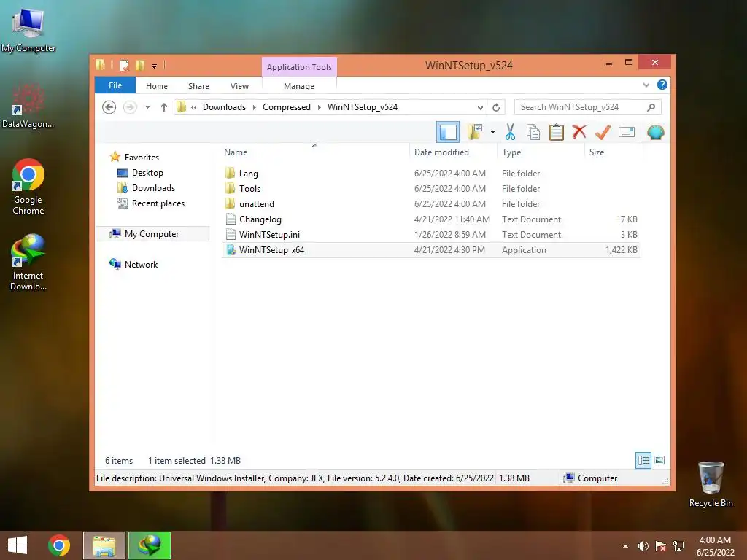747x560 pixels.
Task: Switch to the Home ribbon tab
Action: tap(157, 86)
